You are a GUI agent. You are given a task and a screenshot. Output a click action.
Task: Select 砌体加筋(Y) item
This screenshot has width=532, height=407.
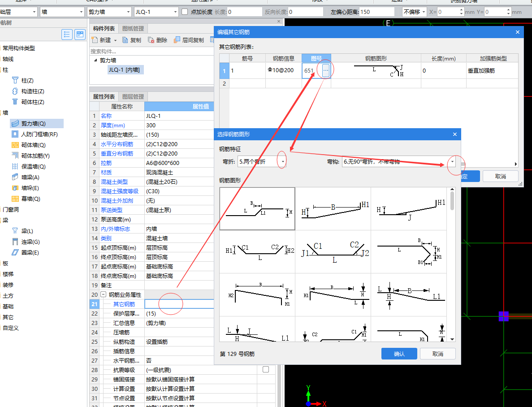click(35, 156)
